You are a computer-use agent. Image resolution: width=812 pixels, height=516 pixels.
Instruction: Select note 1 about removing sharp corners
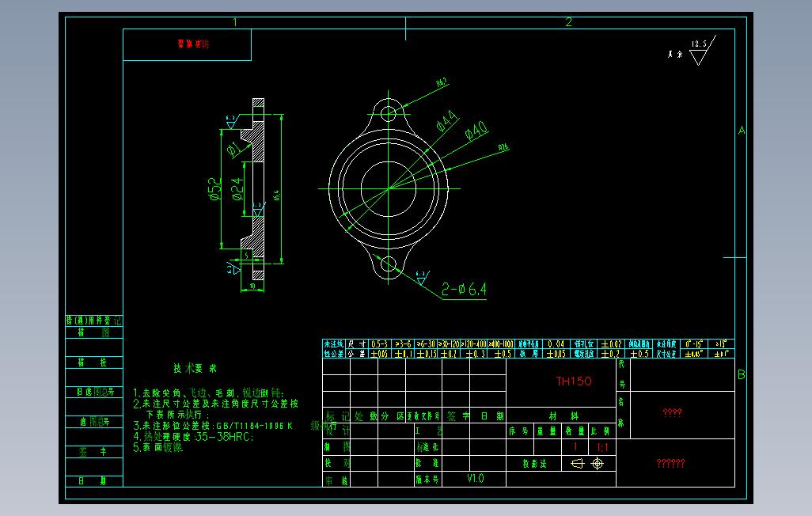pyautogui.click(x=209, y=393)
